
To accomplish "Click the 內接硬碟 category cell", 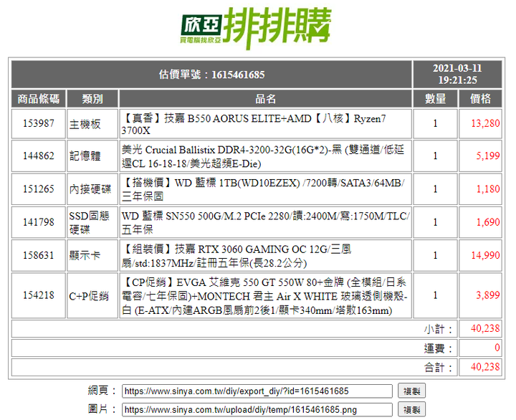I will 92,189.
